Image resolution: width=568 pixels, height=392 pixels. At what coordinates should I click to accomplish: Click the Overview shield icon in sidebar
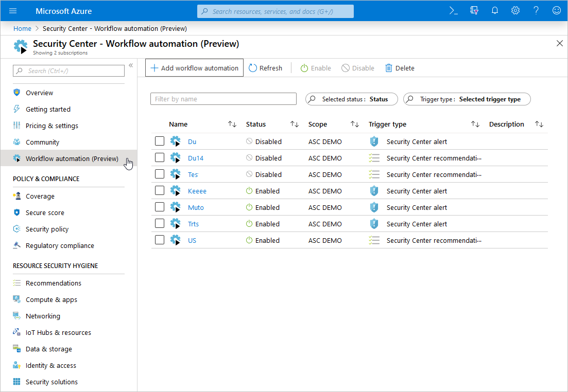(16, 92)
